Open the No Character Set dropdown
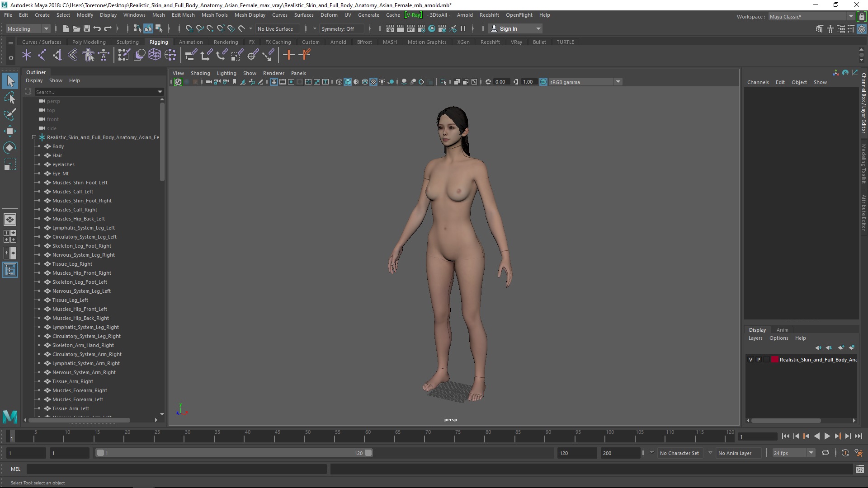Screen dimensions: 868x488 [x=652, y=453]
